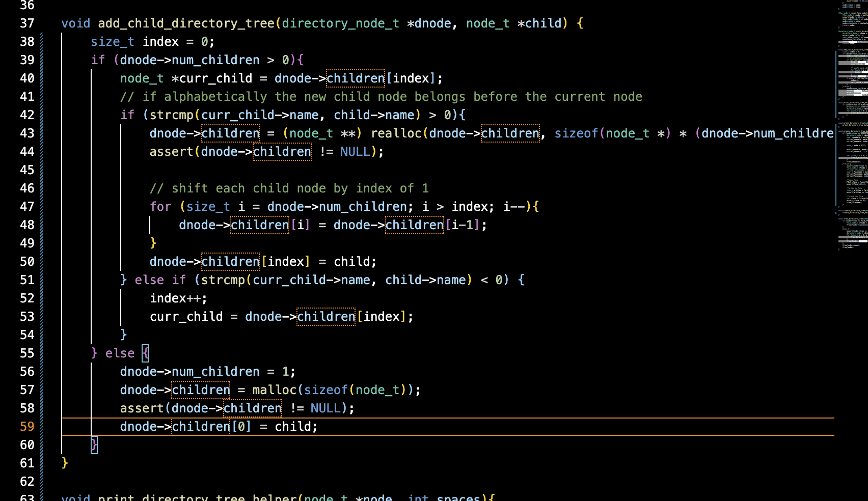Click the comment about alphabetical ordering
The height and width of the screenshot is (501, 868).
point(381,97)
